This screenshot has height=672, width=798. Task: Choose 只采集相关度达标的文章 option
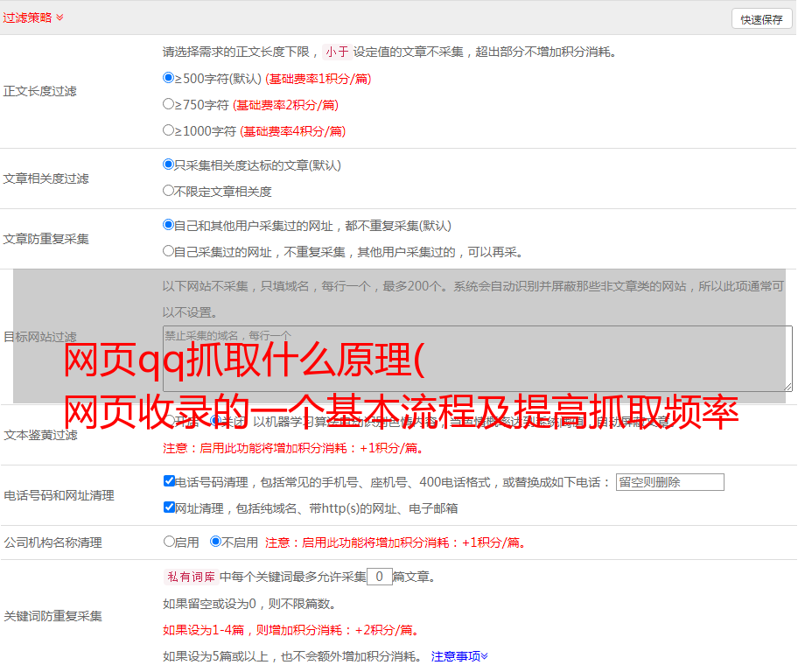pyautogui.click(x=168, y=164)
